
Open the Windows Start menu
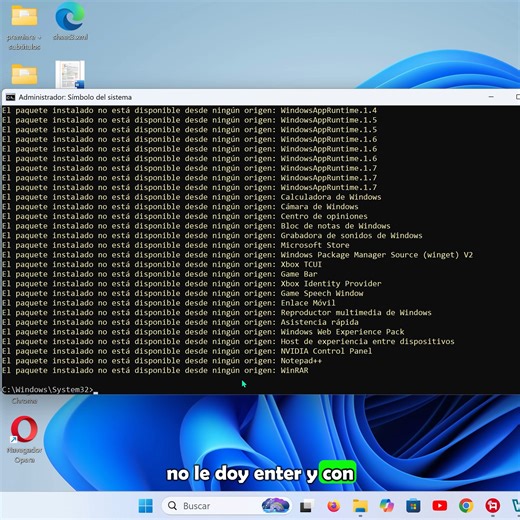(146, 506)
